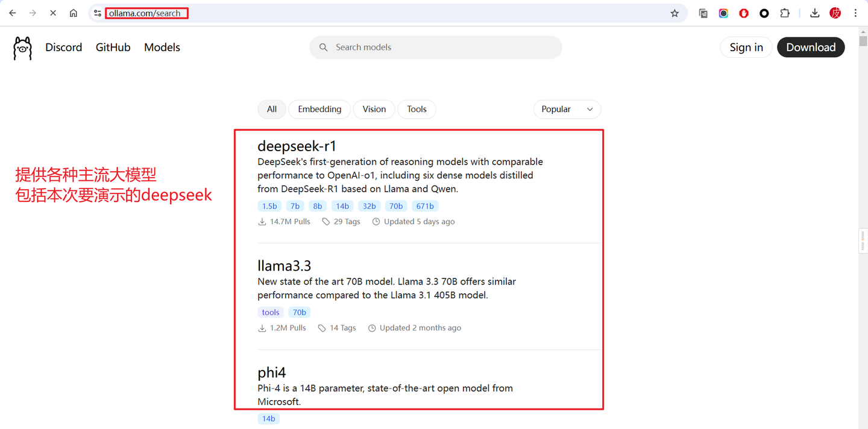
Task: Activate the Tools filter
Action: [417, 109]
